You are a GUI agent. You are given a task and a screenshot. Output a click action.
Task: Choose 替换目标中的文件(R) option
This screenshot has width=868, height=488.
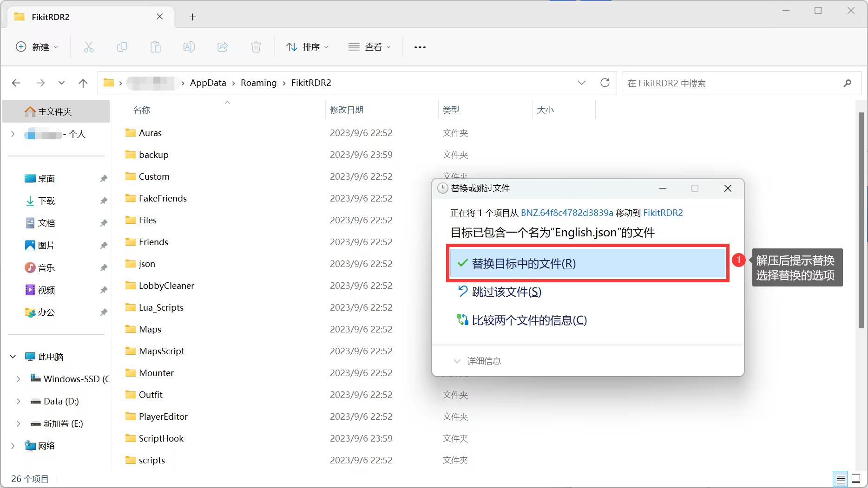[587, 263]
